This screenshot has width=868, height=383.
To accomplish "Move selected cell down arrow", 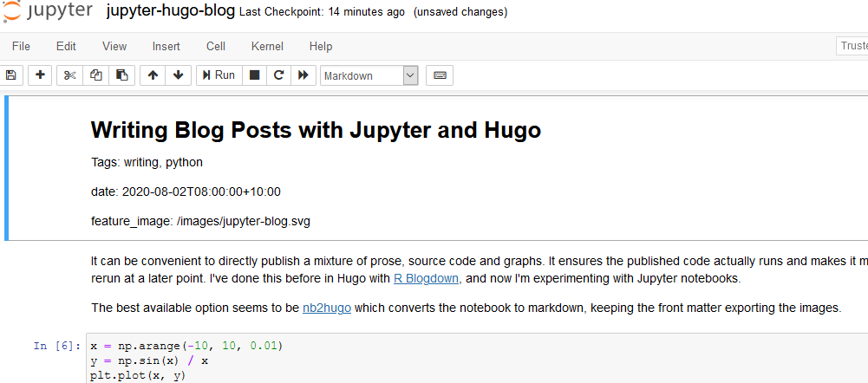I will point(178,75).
